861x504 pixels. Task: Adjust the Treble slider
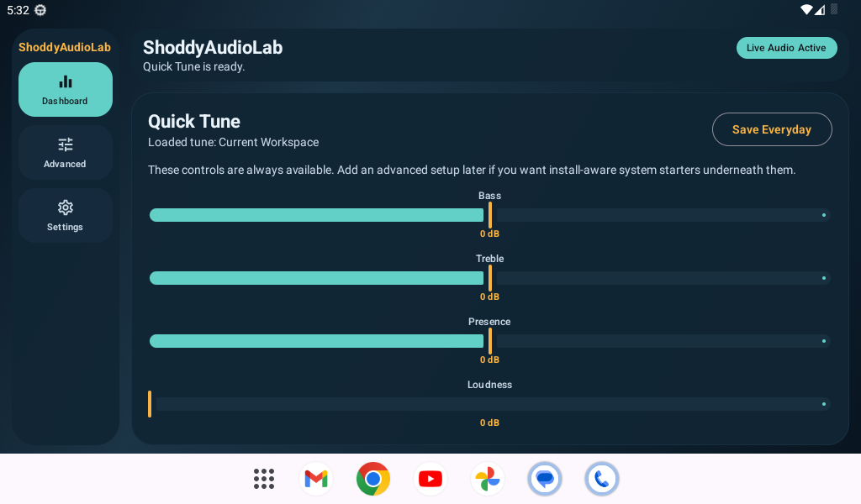click(x=489, y=278)
